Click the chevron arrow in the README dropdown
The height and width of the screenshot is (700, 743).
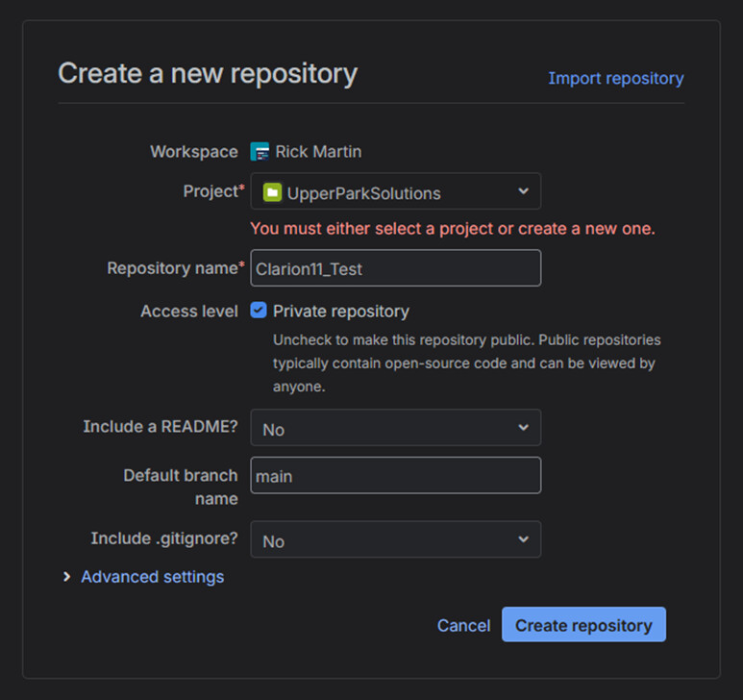click(523, 428)
